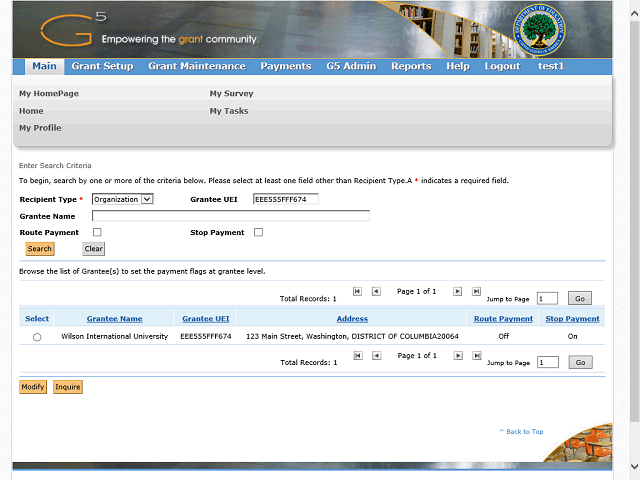This screenshot has height=480, width=640.
Task: Click the Clear button
Action: (93, 249)
